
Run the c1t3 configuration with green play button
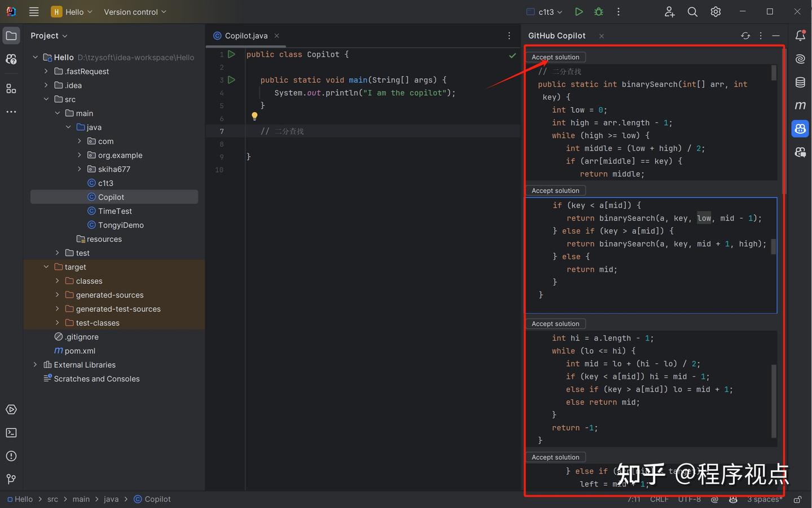[579, 11]
